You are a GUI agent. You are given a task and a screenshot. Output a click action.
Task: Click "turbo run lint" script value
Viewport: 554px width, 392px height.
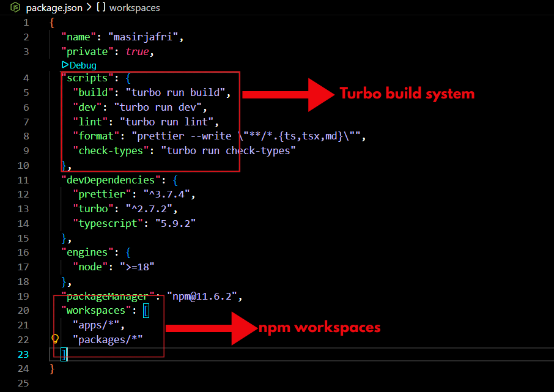pyautogui.click(x=167, y=122)
